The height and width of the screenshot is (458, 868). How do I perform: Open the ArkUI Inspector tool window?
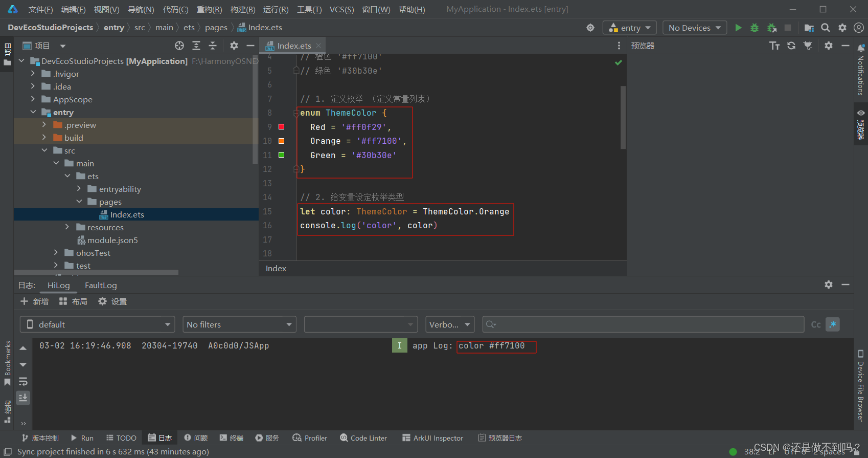click(432, 438)
